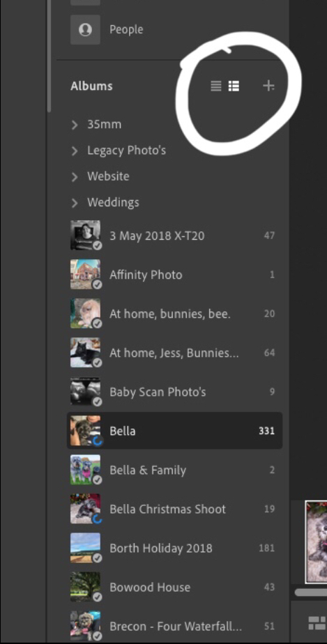Viewport: 327px width, 644px height.
Task: Switch albums to thumbnail list view
Action: pos(234,86)
